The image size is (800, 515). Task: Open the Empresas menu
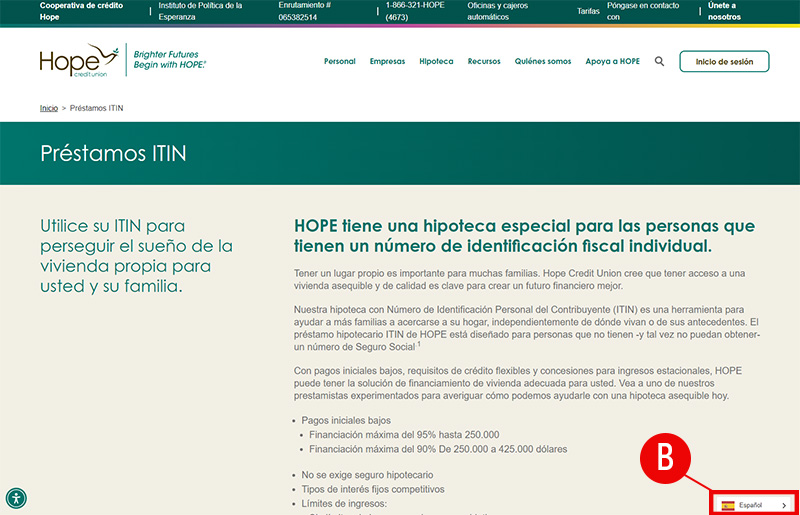pos(387,61)
